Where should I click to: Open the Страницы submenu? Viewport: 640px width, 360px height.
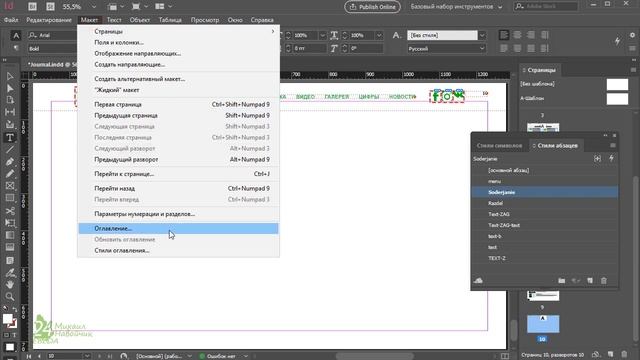pyautogui.click(x=178, y=31)
